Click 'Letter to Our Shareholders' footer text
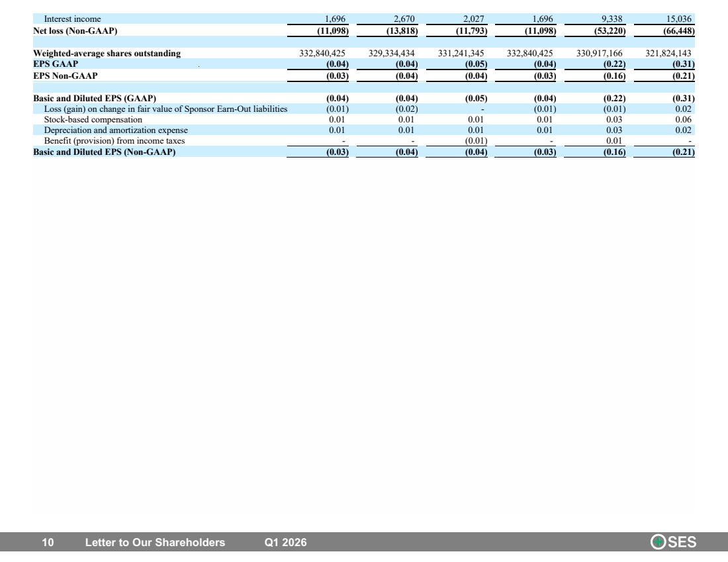728x562 pixels. click(x=155, y=543)
